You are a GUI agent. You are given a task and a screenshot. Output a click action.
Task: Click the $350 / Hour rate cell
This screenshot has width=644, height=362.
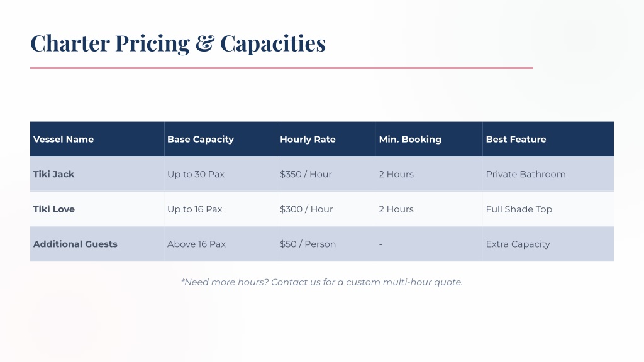(x=326, y=174)
